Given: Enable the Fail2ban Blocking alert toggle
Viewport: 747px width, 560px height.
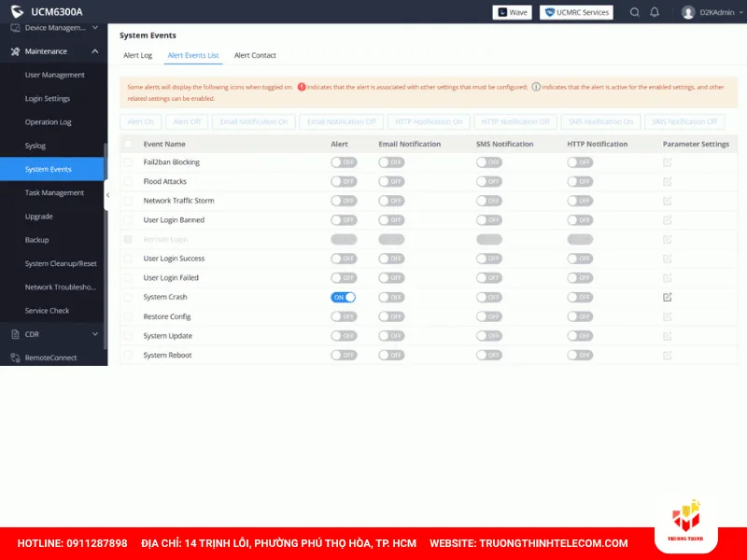Looking at the screenshot, I should [344, 162].
